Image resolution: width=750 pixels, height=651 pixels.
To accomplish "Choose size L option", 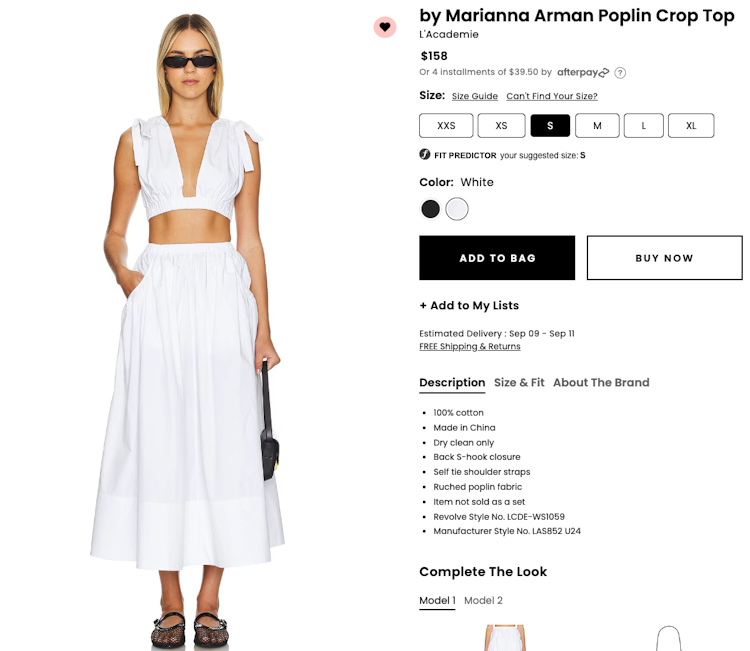I will (x=643, y=126).
